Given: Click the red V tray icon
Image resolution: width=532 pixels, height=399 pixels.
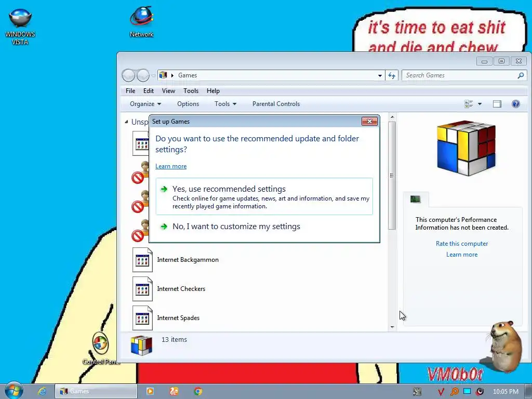Looking at the screenshot, I should point(441,392).
